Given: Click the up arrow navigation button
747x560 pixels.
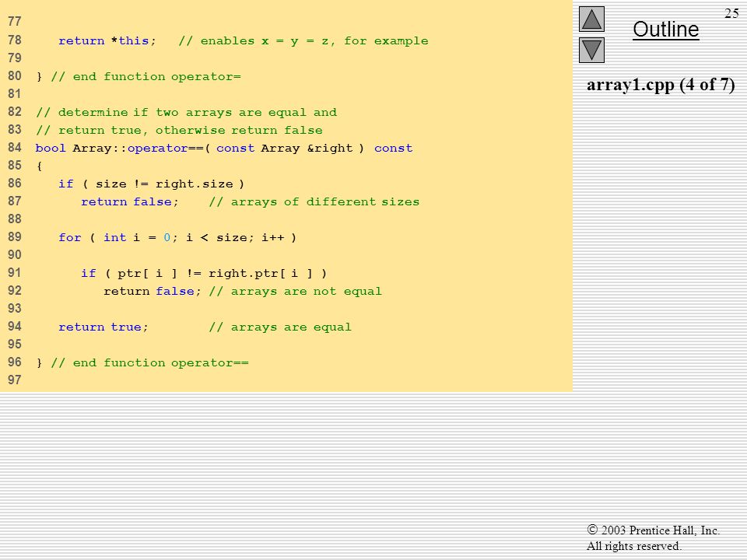Looking at the screenshot, I should click(x=591, y=19).
